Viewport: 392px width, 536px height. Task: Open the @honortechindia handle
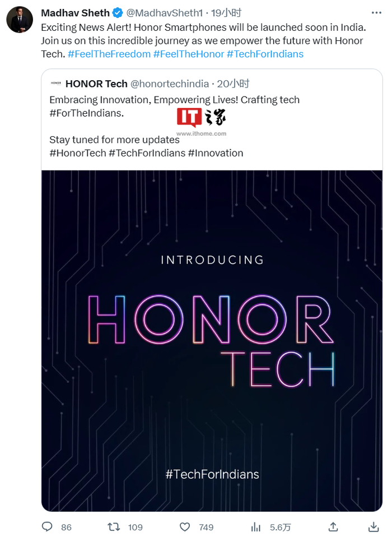pyautogui.click(x=170, y=84)
